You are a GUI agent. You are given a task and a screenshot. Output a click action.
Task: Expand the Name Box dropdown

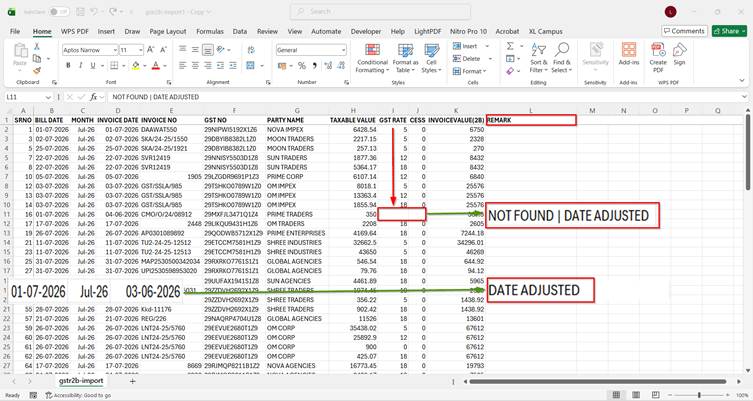pos(48,97)
